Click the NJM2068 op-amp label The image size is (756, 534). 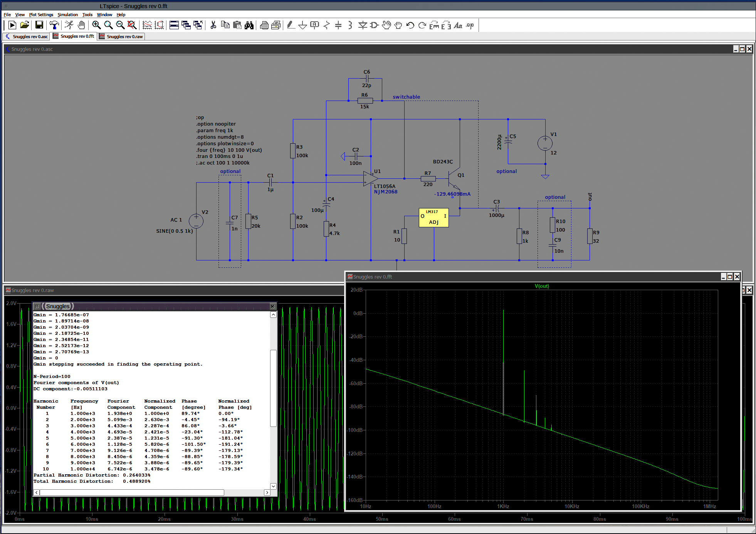pos(386,191)
